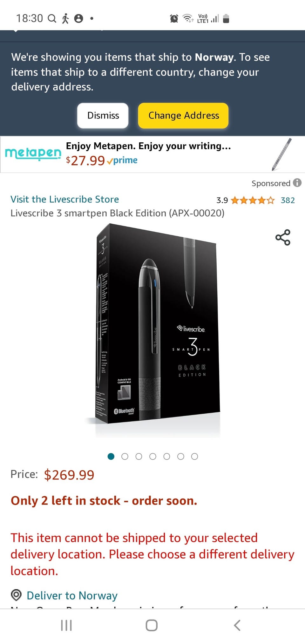Dismiss the shipping country notice
Image resolution: width=305 pixels, height=644 pixels.
[x=103, y=115]
